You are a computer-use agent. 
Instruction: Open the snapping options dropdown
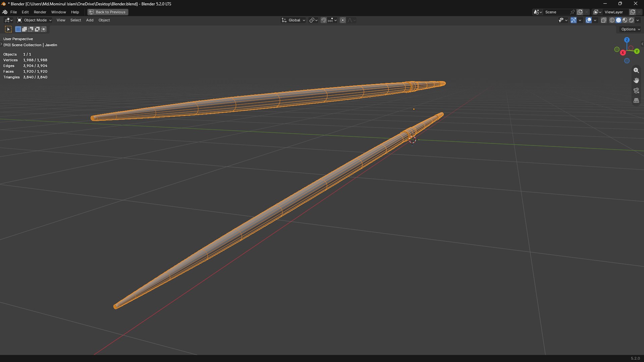coord(332,20)
